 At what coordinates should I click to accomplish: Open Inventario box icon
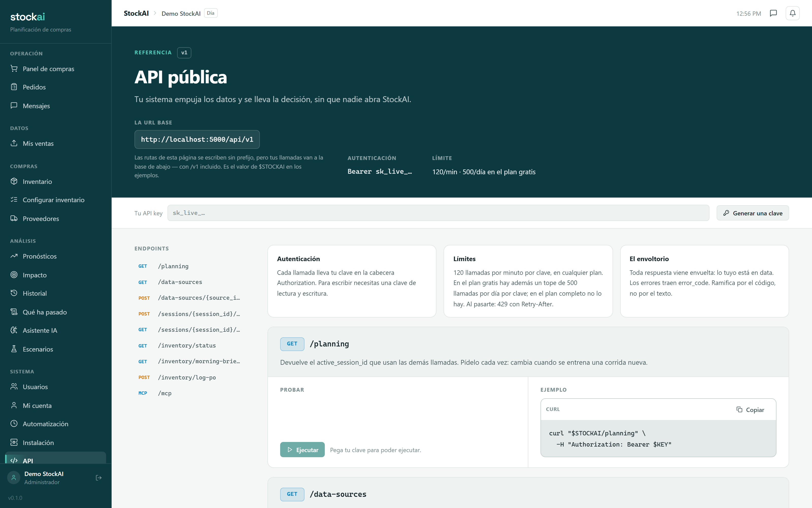tap(14, 181)
